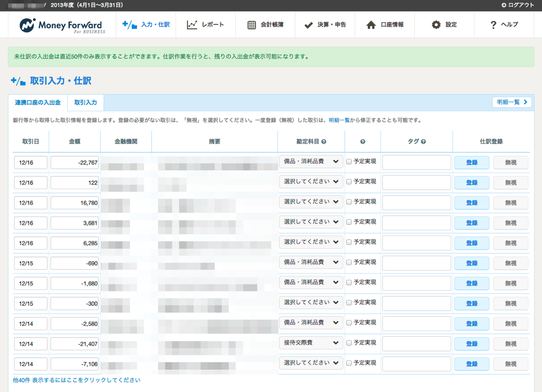This screenshot has height=392, width=542.
Task: Click the 会計帳簿 grid icon
Action: coord(251,25)
